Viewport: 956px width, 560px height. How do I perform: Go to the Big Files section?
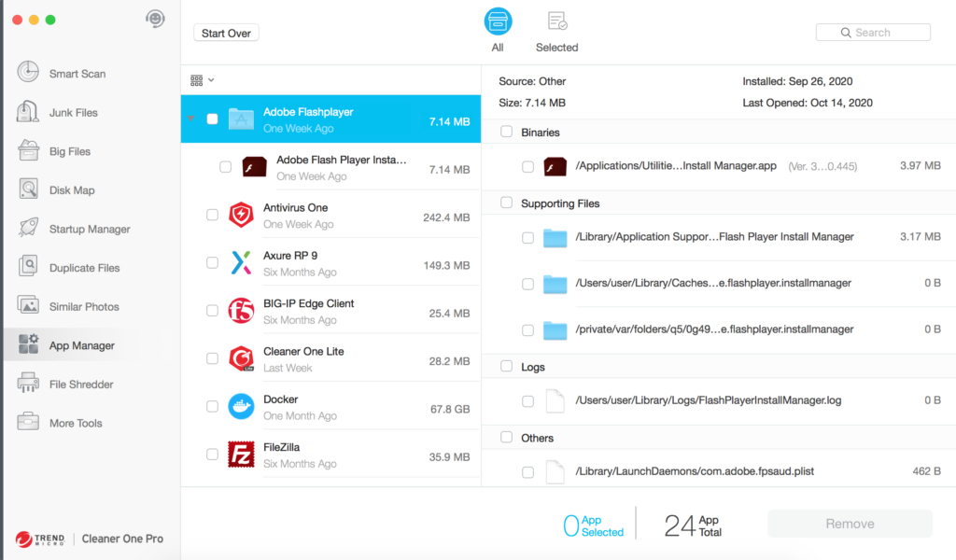69,151
